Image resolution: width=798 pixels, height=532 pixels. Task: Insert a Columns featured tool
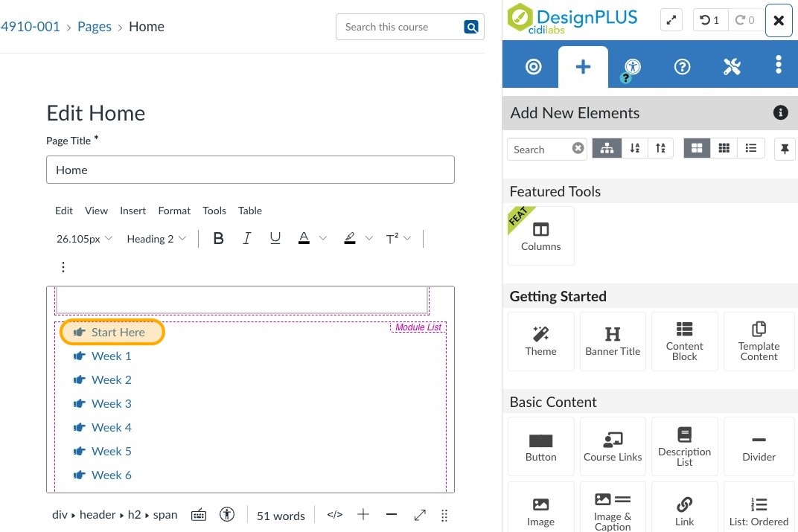coord(540,236)
